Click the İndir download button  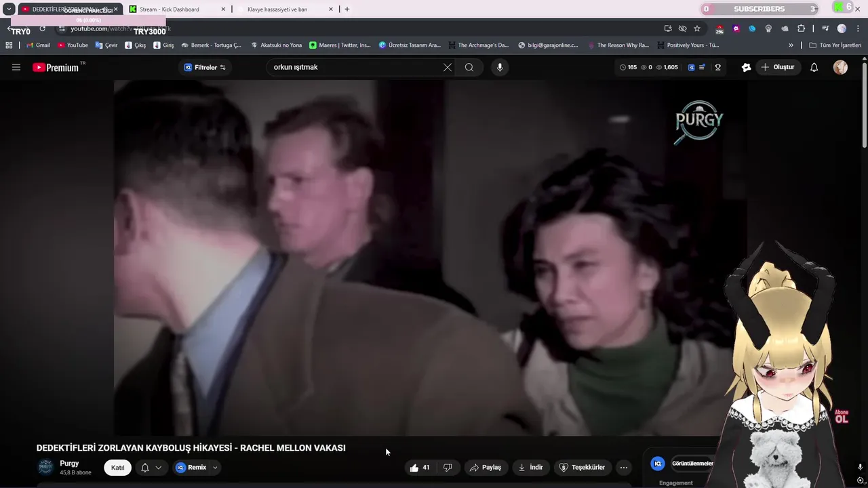(x=530, y=468)
